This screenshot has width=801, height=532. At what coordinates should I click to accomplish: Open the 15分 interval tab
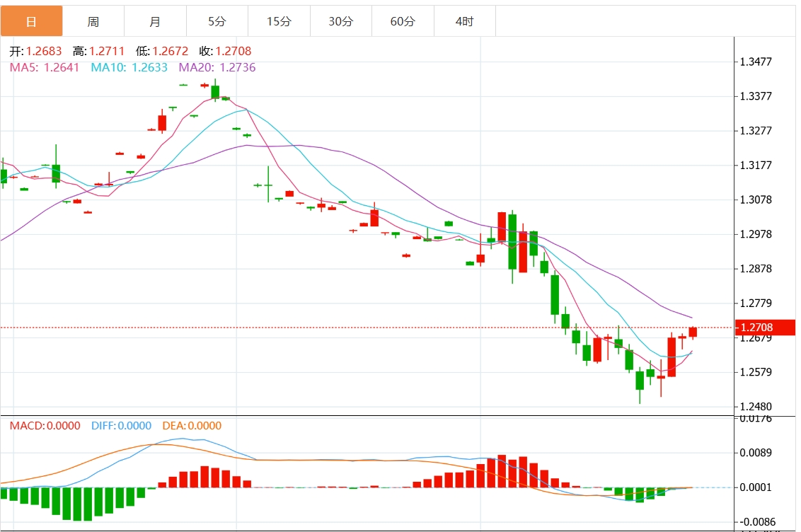click(x=279, y=21)
